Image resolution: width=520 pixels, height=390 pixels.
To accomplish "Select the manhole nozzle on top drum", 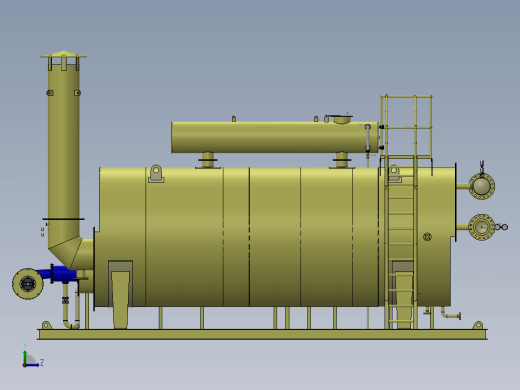I will pyautogui.click(x=342, y=119).
